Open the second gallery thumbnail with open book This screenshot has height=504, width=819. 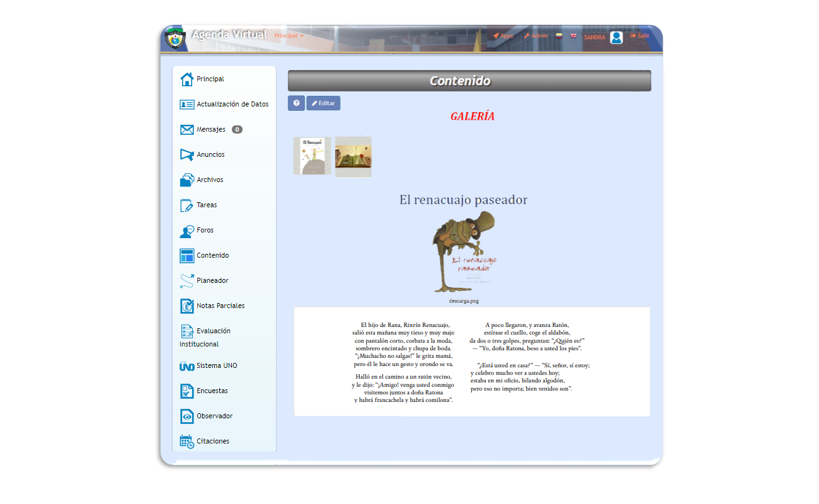pos(353,157)
